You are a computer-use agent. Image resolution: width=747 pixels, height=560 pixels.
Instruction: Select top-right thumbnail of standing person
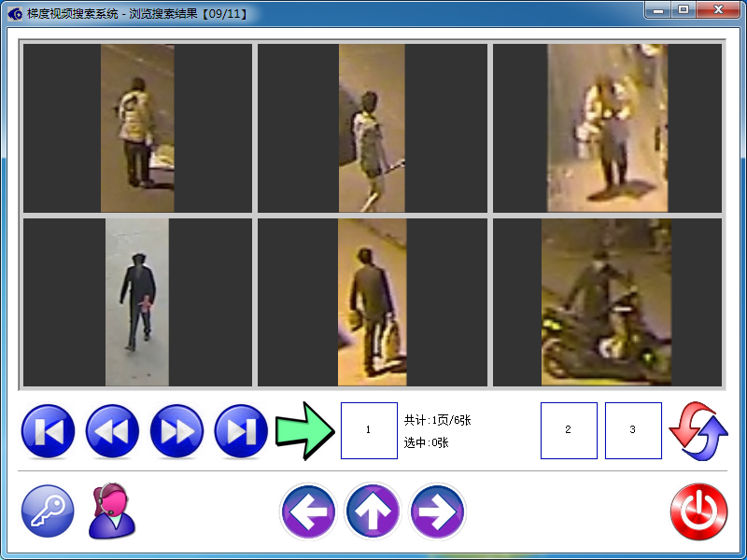[x=608, y=128]
